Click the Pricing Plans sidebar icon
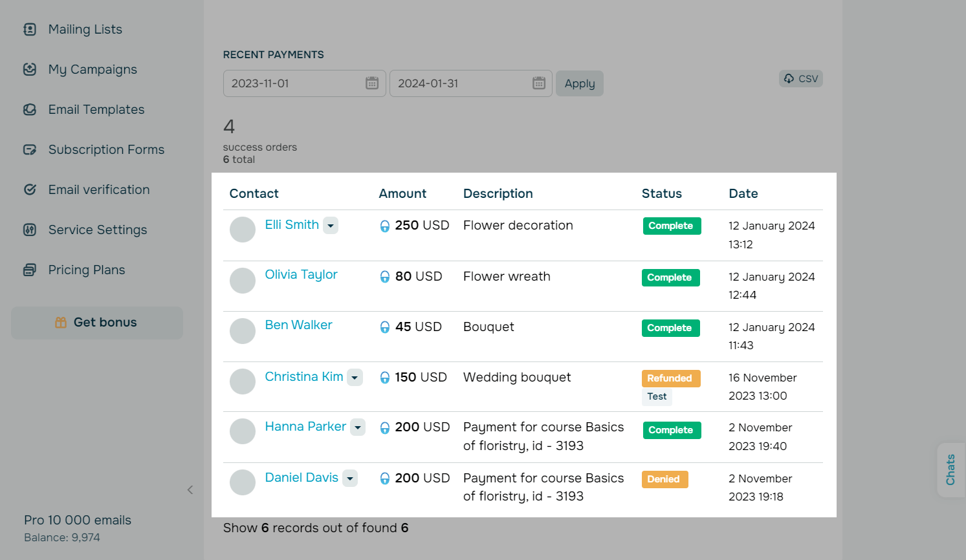 coord(30,270)
